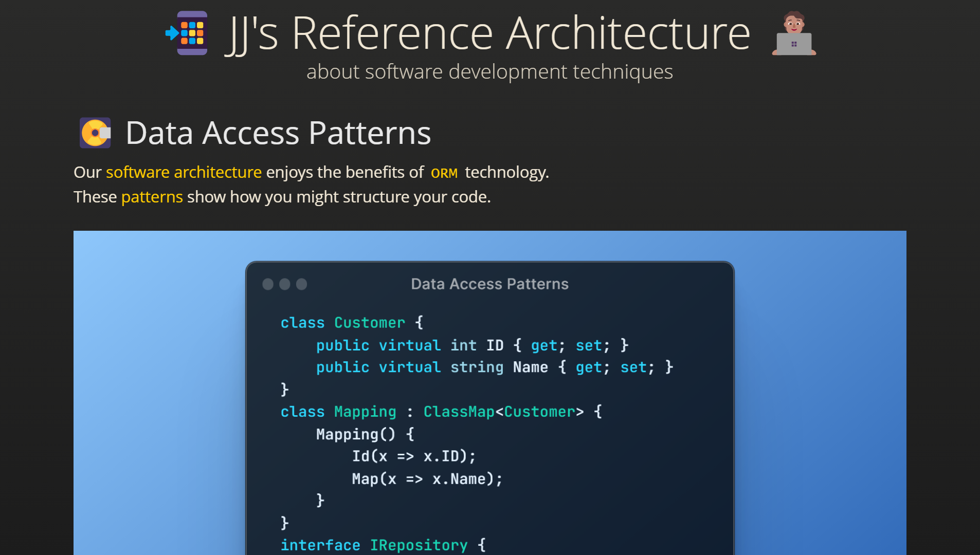Screen dimensions: 980x555
Task: Click the third gray dot in code window
Action: 302,284
